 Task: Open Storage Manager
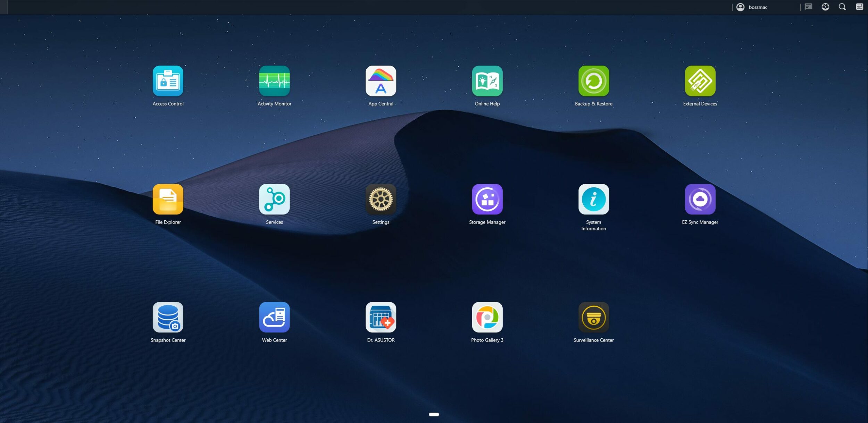[487, 199]
